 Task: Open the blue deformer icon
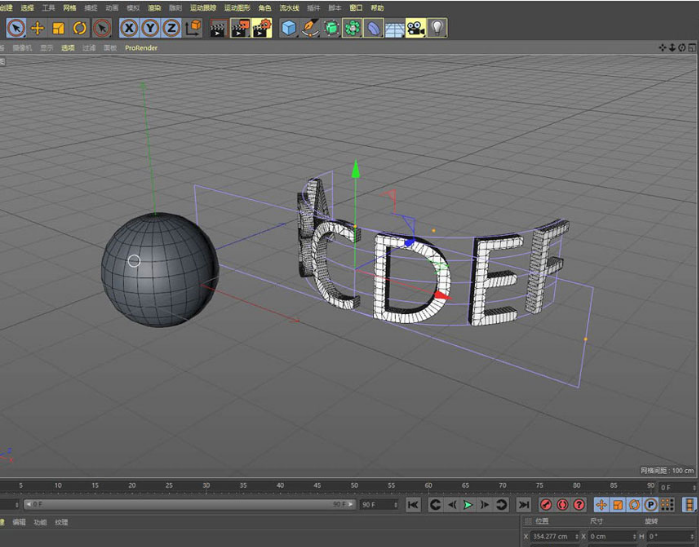pos(373,28)
